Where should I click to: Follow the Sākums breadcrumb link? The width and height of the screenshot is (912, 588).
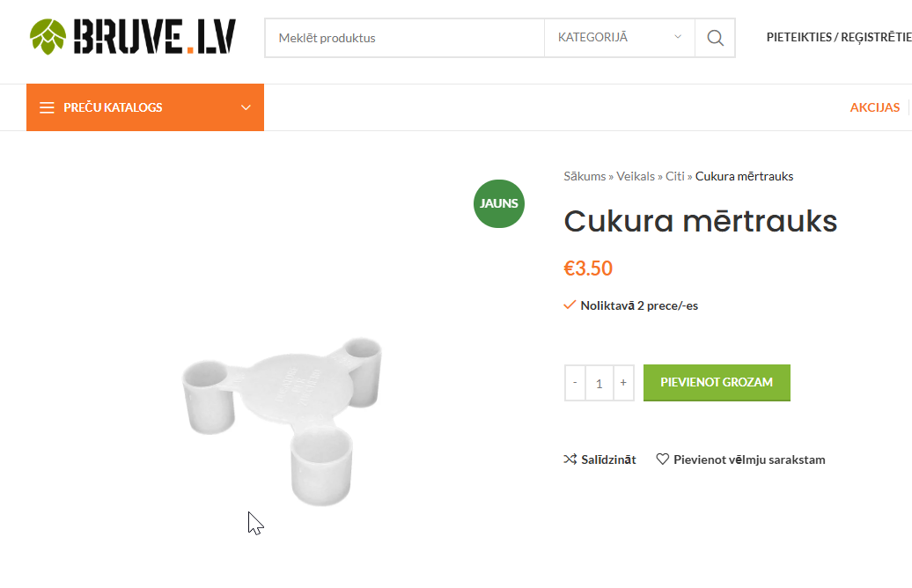tap(585, 176)
